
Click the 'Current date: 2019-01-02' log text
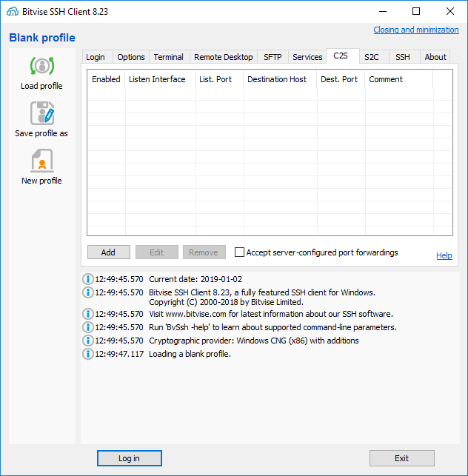point(195,279)
